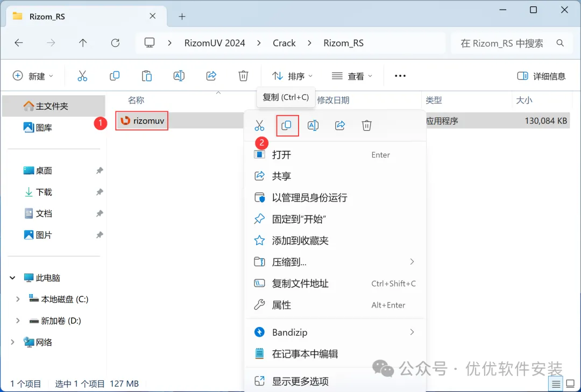581x392 pixels.
Task: Select the 压缩到... context menu entry
Action: tap(335, 262)
